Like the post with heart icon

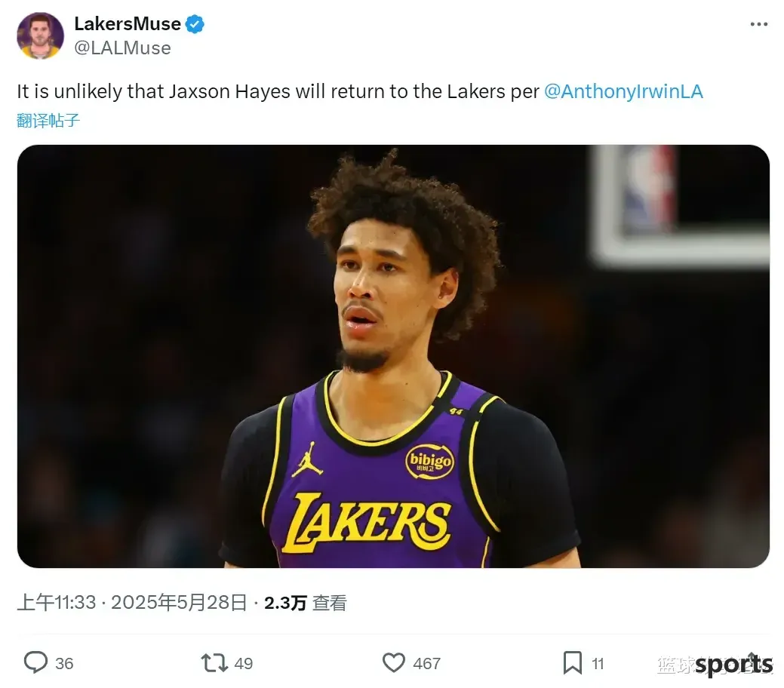pos(393,663)
